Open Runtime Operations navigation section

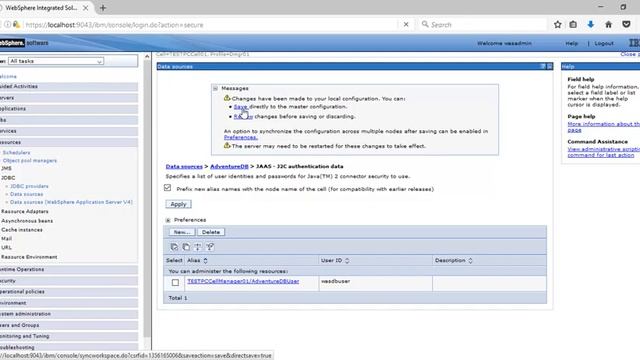pos(69,270)
